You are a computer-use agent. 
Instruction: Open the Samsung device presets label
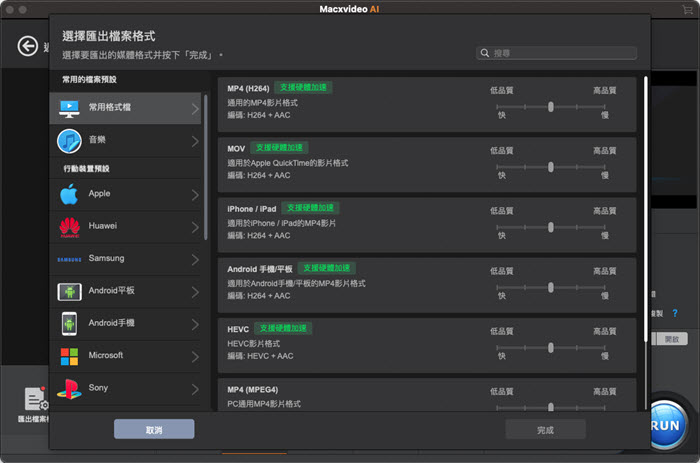pos(106,258)
